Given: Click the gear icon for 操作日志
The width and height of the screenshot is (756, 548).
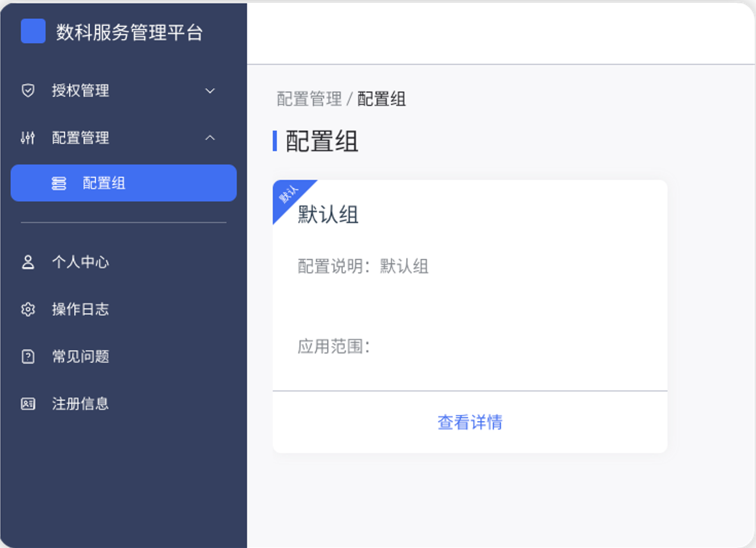Looking at the screenshot, I should [28, 309].
